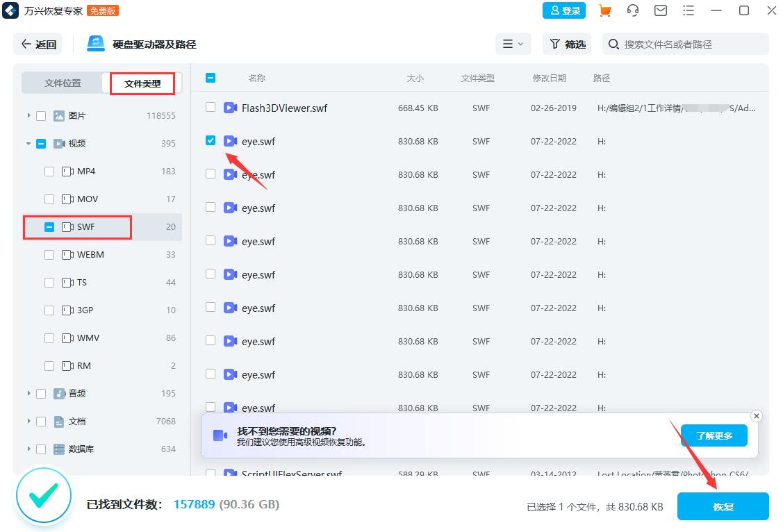Click the video icon beside Flash3DViewer.swf
This screenshot has width=783, height=532.
tap(230, 108)
